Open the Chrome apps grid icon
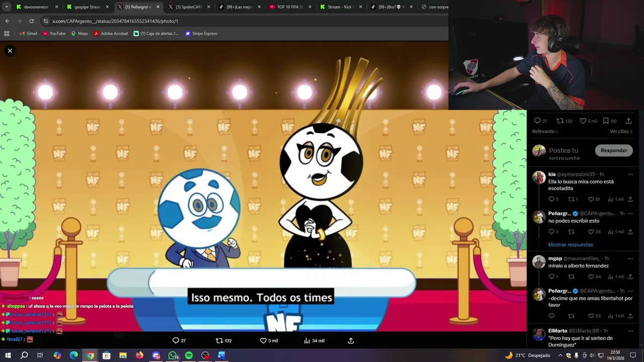Screen dimensions: 644x362 (x=7, y=33)
